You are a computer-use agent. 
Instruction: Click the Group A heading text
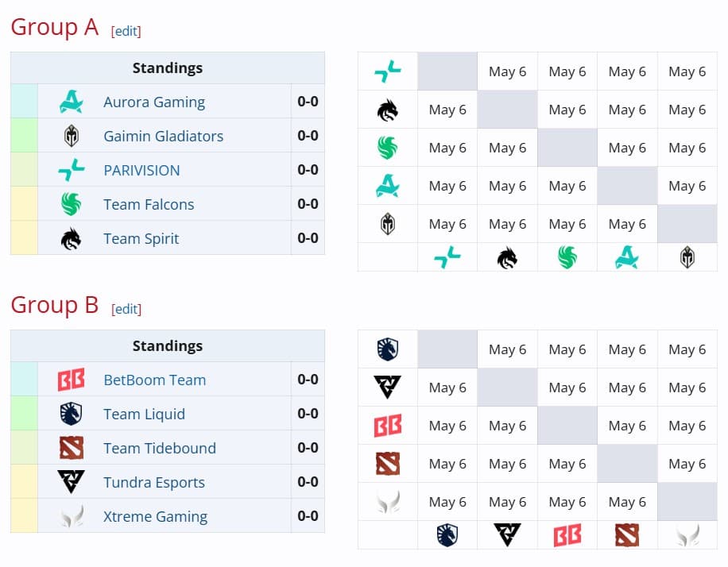[53, 26]
